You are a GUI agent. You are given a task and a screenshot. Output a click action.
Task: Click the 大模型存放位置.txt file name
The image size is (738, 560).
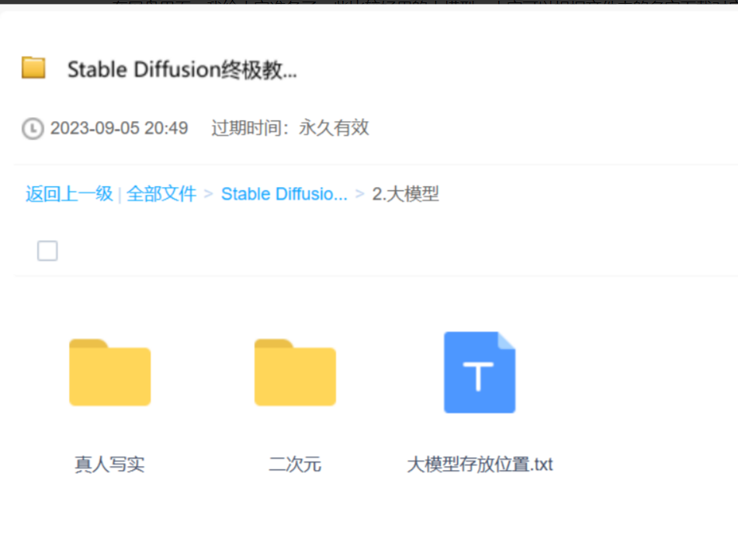click(480, 465)
